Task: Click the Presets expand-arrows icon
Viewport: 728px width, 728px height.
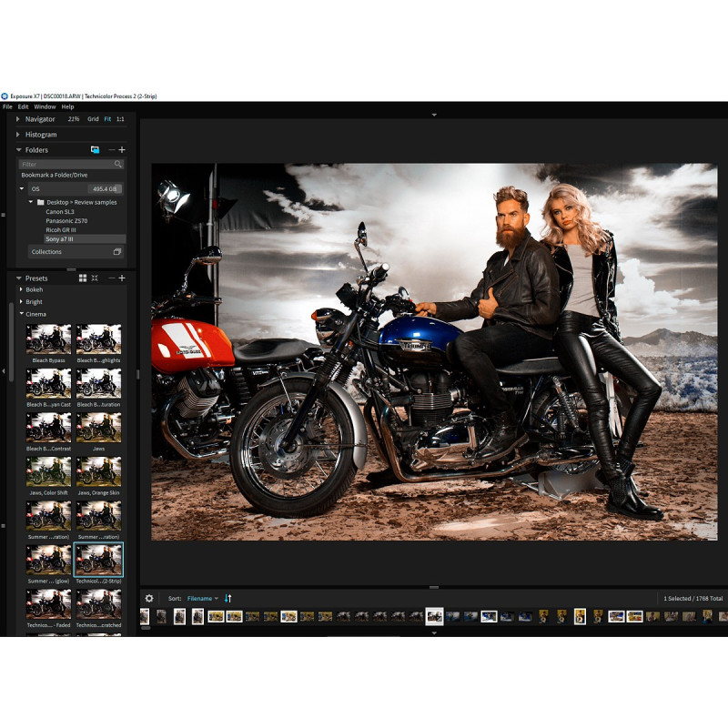Action: 95,278
